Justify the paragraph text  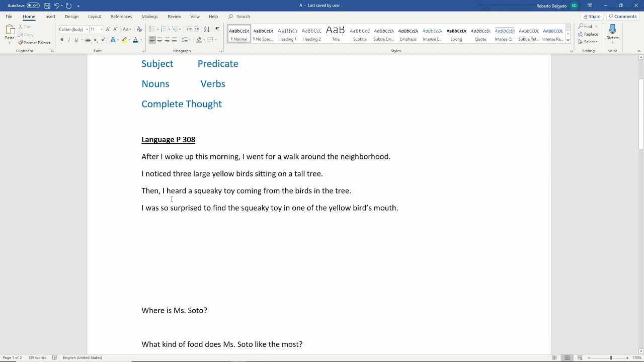[175, 40]
